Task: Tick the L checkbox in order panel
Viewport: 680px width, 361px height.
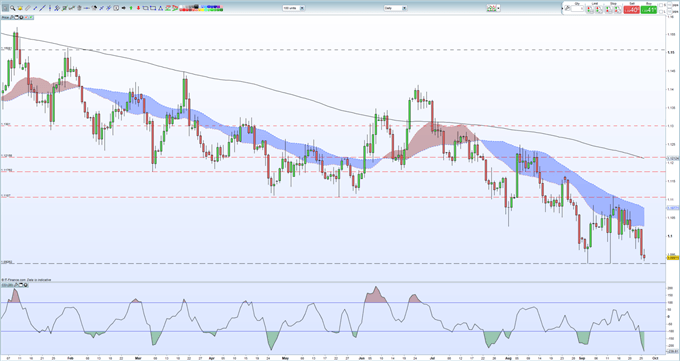Action: 660,12
